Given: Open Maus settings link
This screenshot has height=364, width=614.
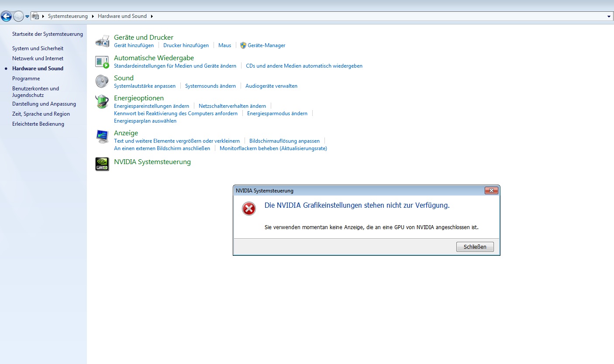Looking at the screenshot, I should (225, 45).
